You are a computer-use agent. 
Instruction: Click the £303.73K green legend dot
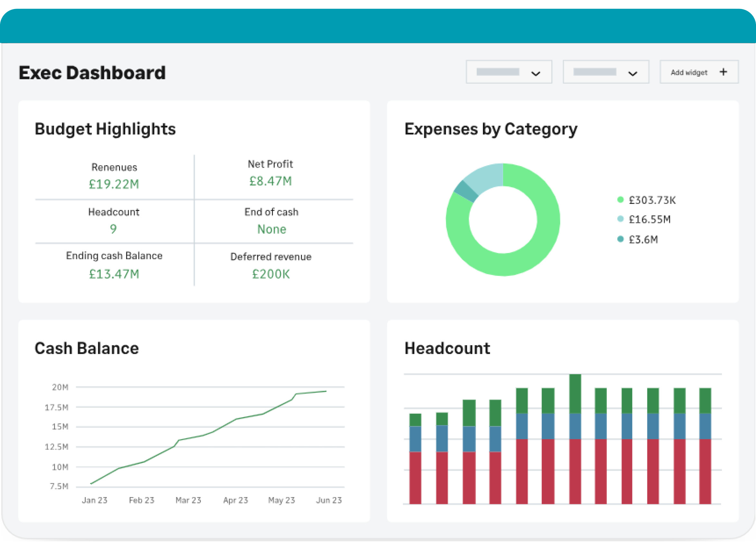[x=620, y=200]
